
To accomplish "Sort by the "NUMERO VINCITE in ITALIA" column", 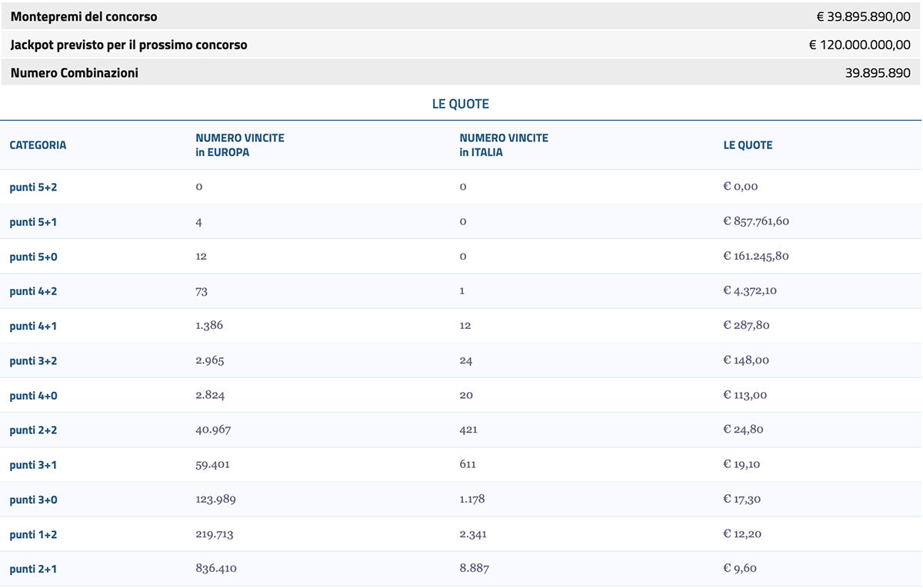I will (504, 145).
